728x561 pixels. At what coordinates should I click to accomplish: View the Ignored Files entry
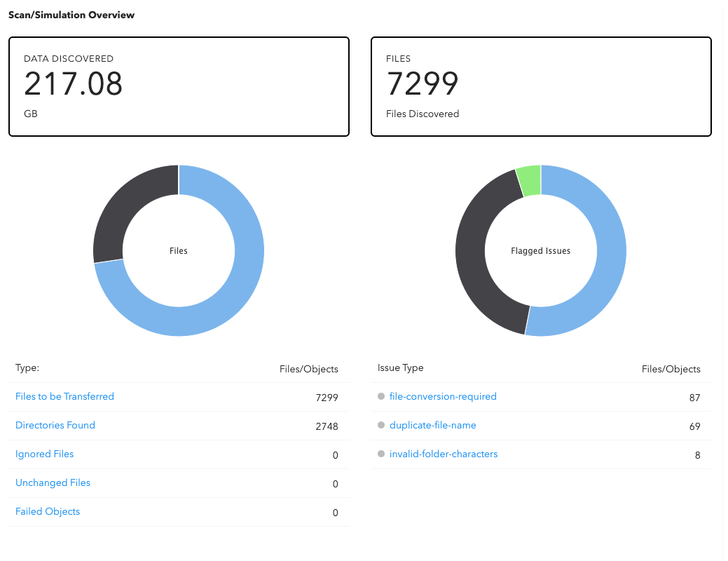(44, 454)
